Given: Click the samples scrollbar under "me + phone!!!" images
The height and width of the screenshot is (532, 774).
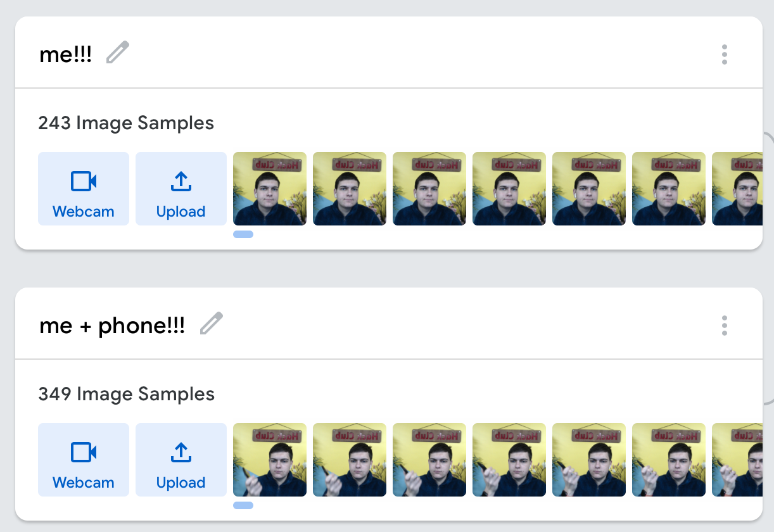Looking at the screenshot, I should click(x=243, y=505).
